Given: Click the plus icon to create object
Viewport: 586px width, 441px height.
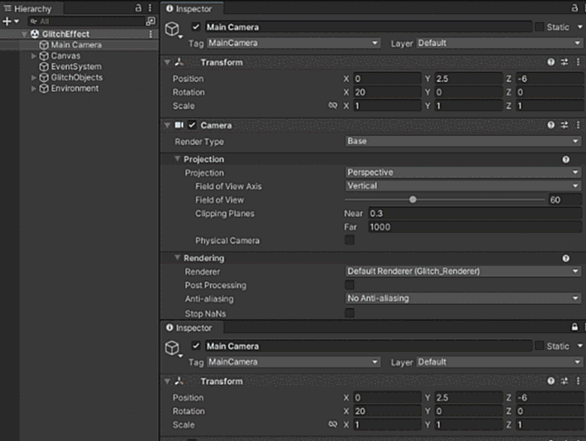Looking at the screenshot, I should click(x=7, y=21).
